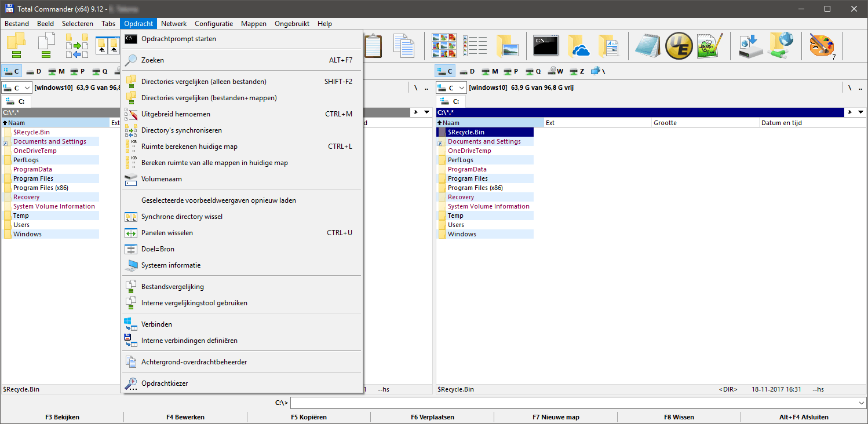Select 'Uitgebreid hernoemen' menu entry
Image resolution: width=868 pixels, height=424 pixels.
(x=242, y=114)
